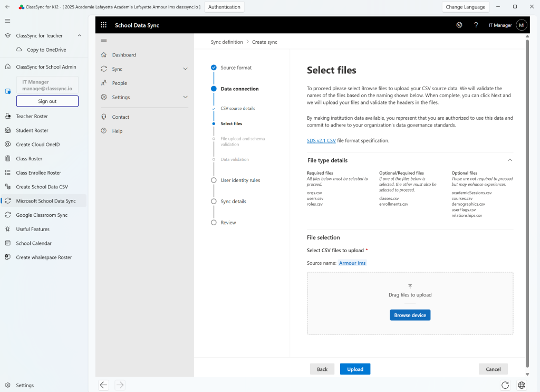The height and width of the screenshot is (392, 540).
Task: Collapse the File type details section
Action: (510, 160)
